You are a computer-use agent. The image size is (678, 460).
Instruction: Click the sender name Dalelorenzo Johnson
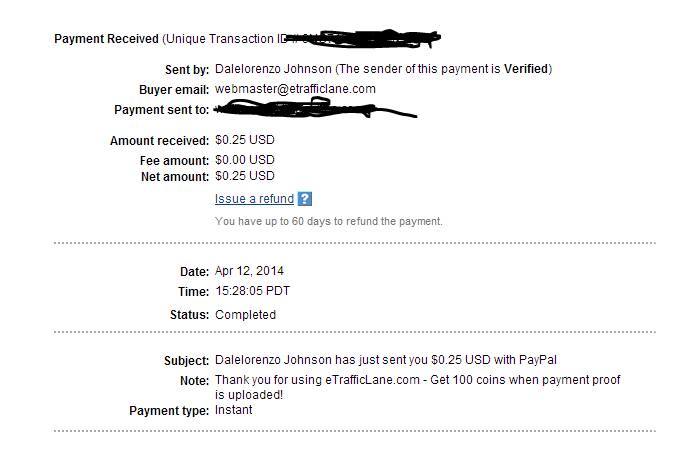[x=273, y=69]
